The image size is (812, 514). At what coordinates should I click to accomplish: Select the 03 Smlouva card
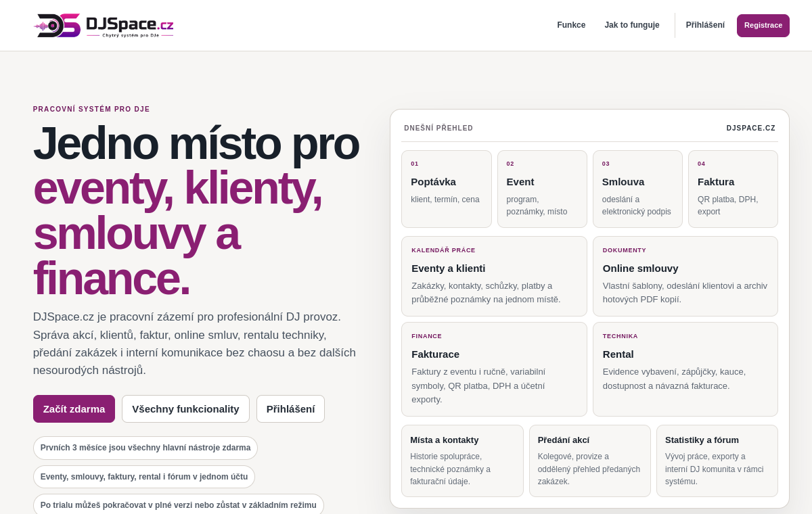pyautogui.click(x=638, y=189)
